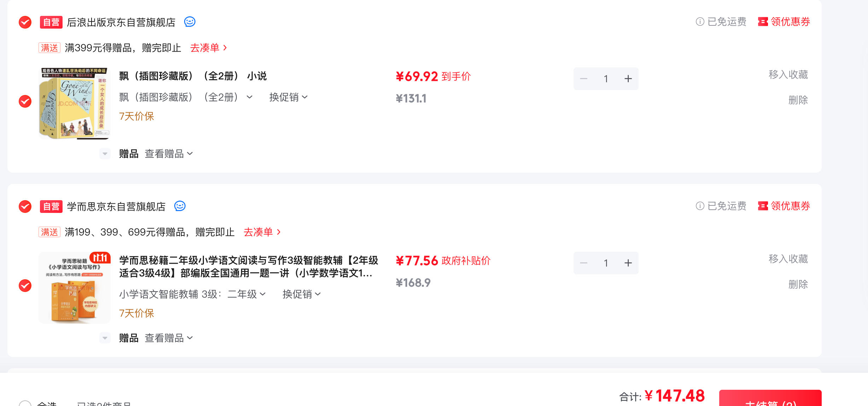Screen dimensions: 868x406
Task: Uncheck the 学而思秘籍 item checkbox
Action: [x=25, y=286]
